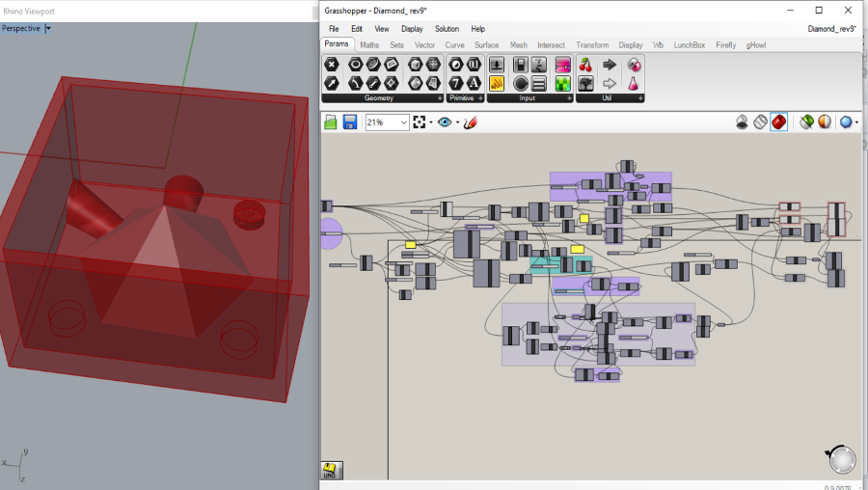The height and width of the screenshot is (490, 868).
Task: Pick the Box parameter cube icon
Action: click(x=415, y=65)
